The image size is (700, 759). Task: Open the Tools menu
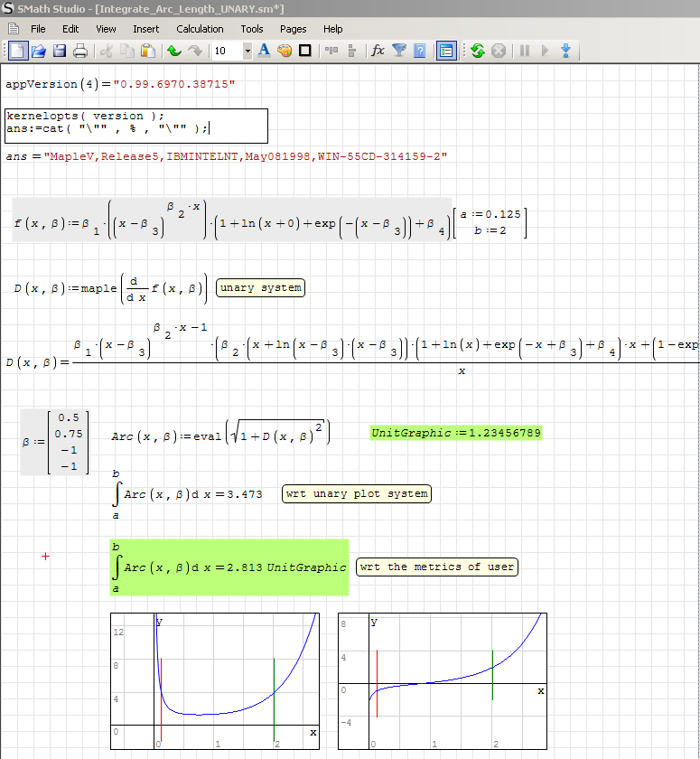point(252,29)
